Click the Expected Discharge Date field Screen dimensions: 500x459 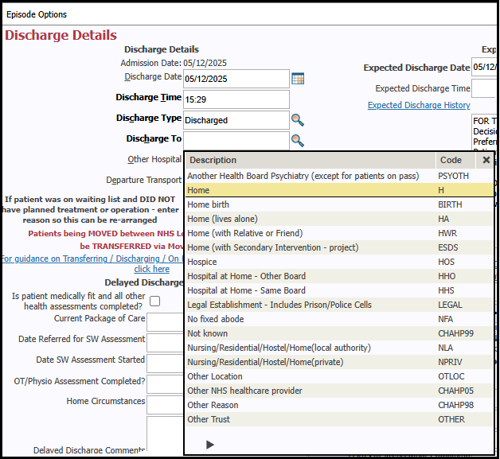484,67
